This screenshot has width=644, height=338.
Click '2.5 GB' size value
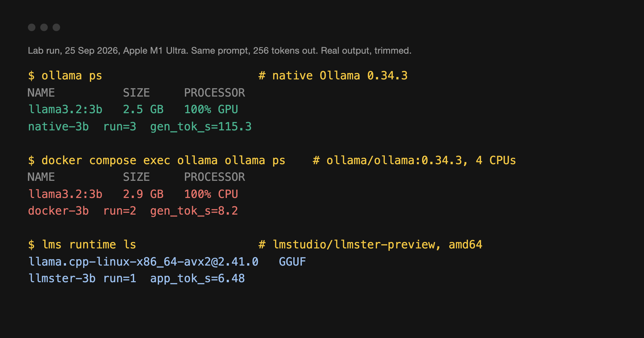point(143,109)
